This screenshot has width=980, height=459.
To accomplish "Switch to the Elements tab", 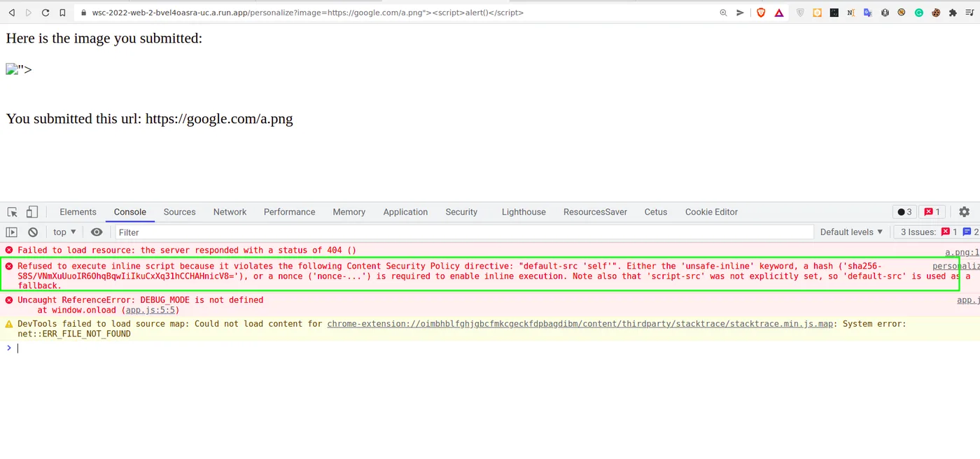I will tap(78, 212).
